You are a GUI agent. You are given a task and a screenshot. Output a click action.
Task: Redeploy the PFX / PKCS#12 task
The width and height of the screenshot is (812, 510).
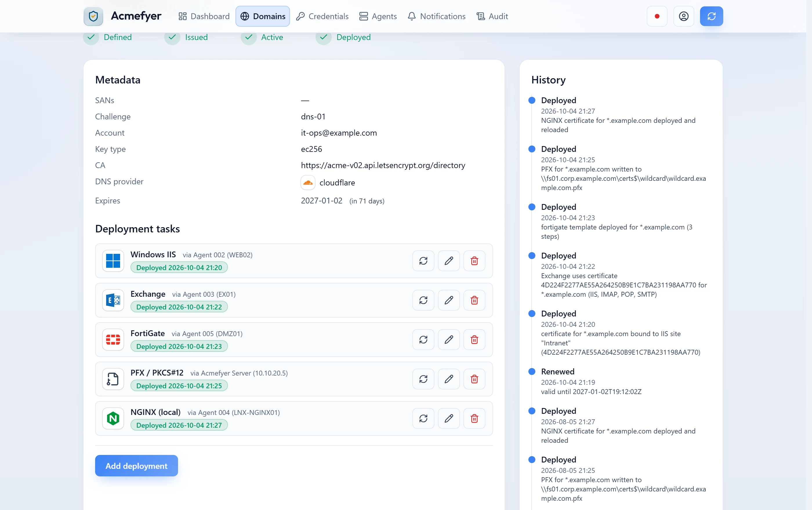pos(423,379)
